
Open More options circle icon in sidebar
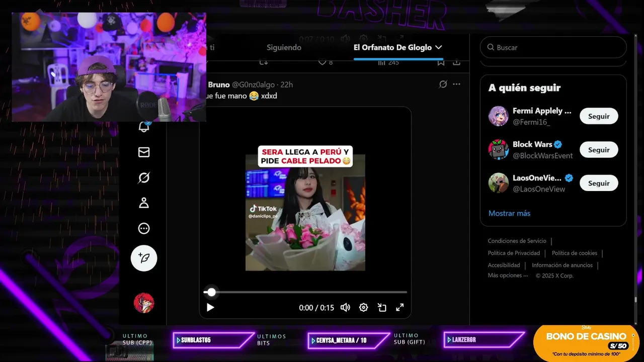click(x=144, y=229)
